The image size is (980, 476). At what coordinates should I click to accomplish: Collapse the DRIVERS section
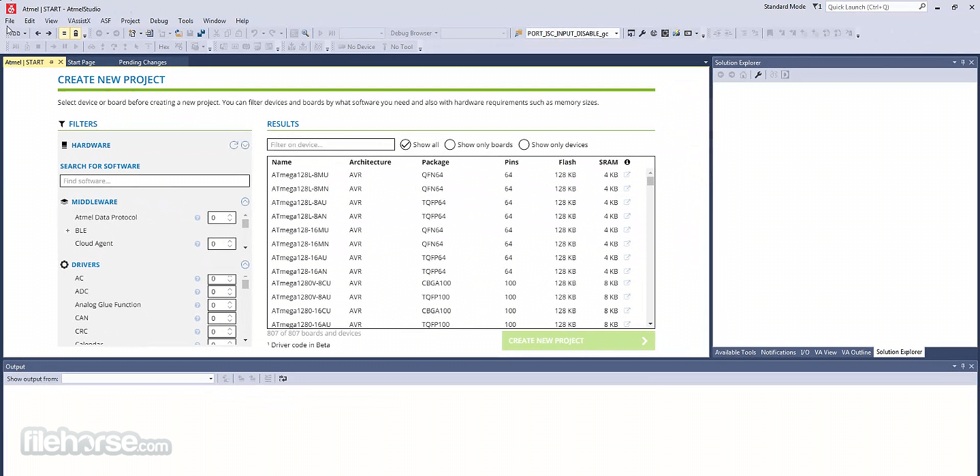pyautogui.click(x=245, y=265)
